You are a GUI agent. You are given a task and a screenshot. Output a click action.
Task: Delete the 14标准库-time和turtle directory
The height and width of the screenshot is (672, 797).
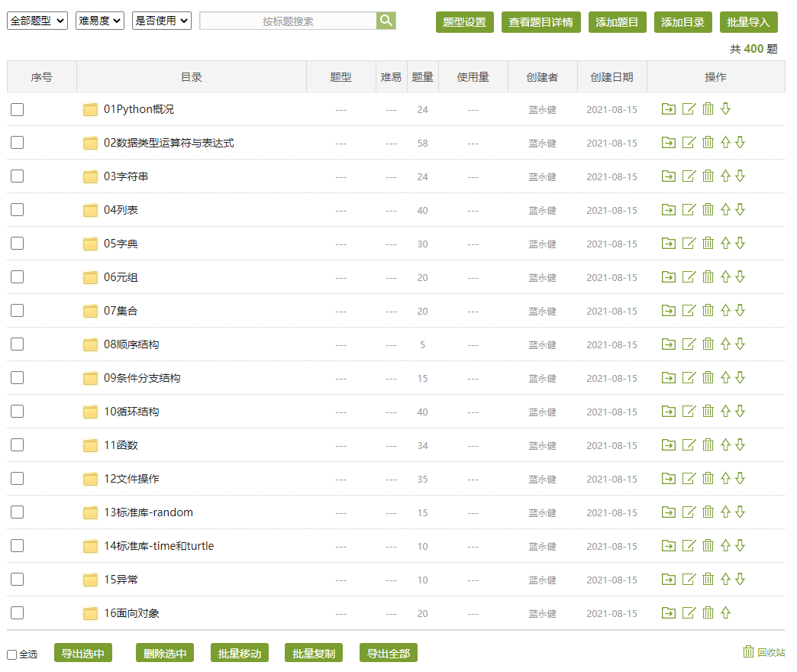(x=708, y=545)
